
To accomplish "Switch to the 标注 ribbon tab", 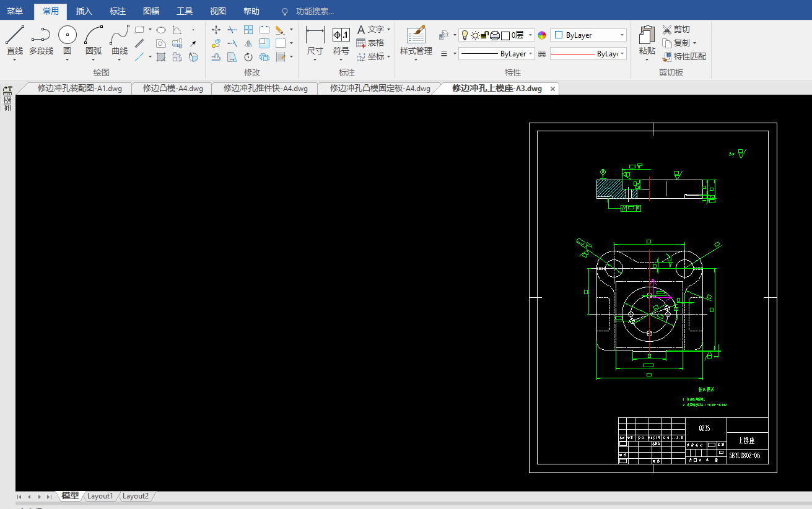I will (118, 11).
